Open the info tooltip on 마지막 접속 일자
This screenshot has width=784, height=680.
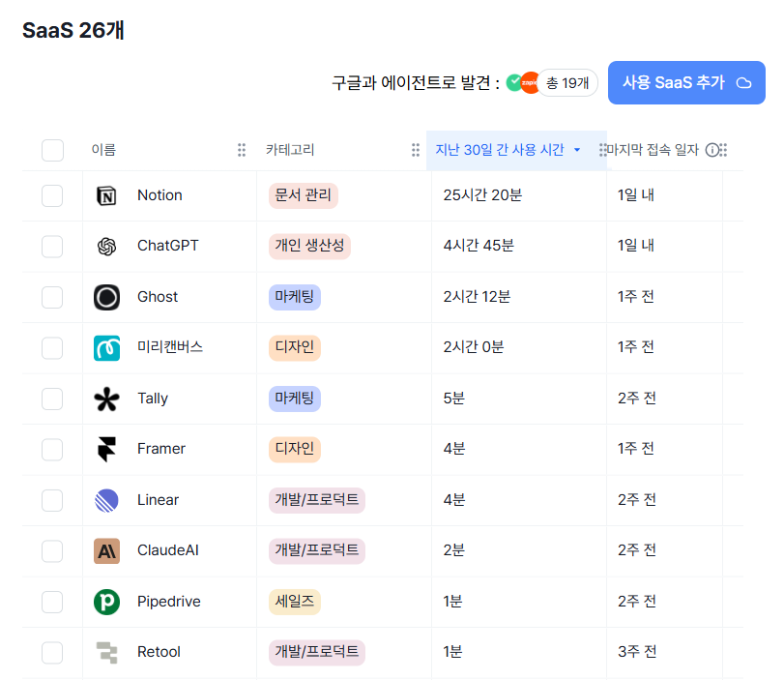click(x=712, y=150)
